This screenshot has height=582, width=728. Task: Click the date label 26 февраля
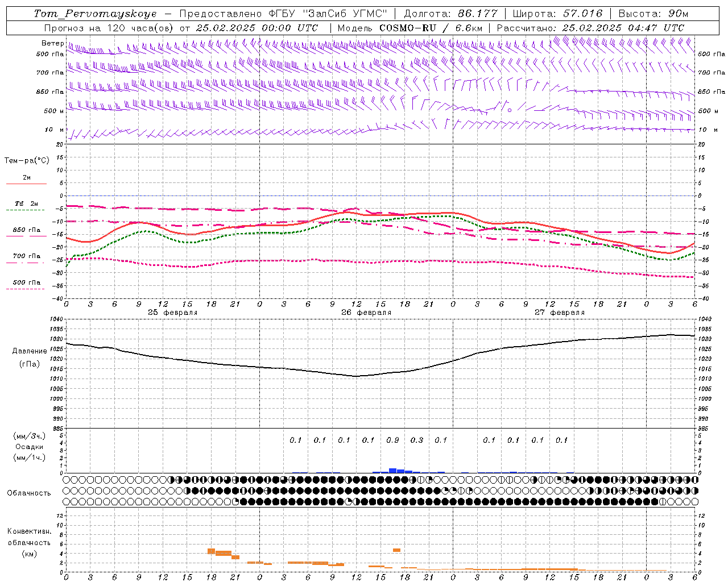(x=366, y=313)
